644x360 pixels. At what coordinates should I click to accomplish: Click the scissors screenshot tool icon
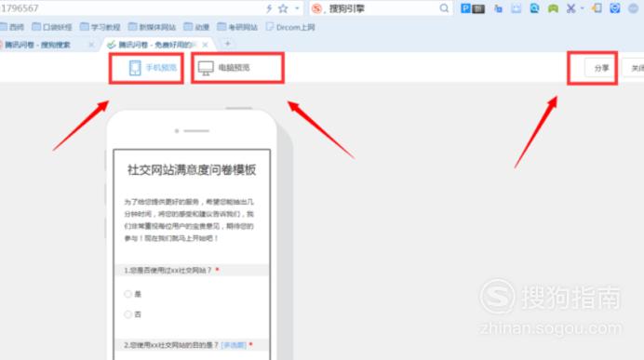(570, 8)
